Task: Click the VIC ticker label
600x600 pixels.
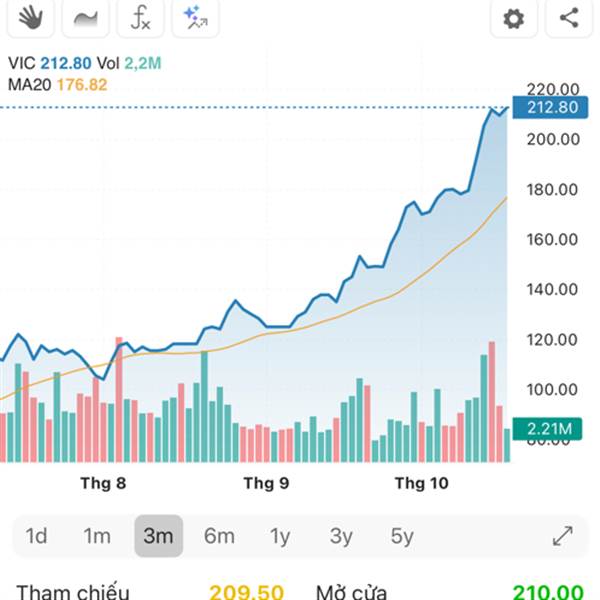Action: [22, 63]
